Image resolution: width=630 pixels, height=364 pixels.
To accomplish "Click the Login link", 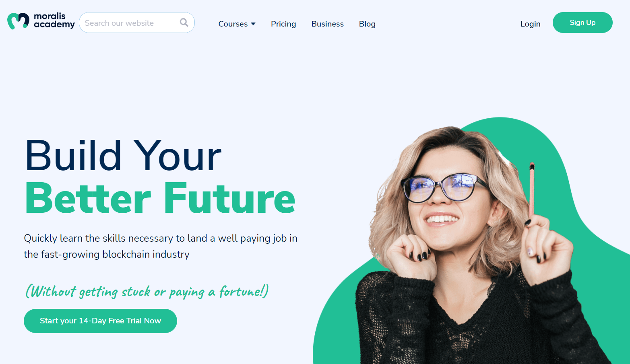I will point(530,24).
